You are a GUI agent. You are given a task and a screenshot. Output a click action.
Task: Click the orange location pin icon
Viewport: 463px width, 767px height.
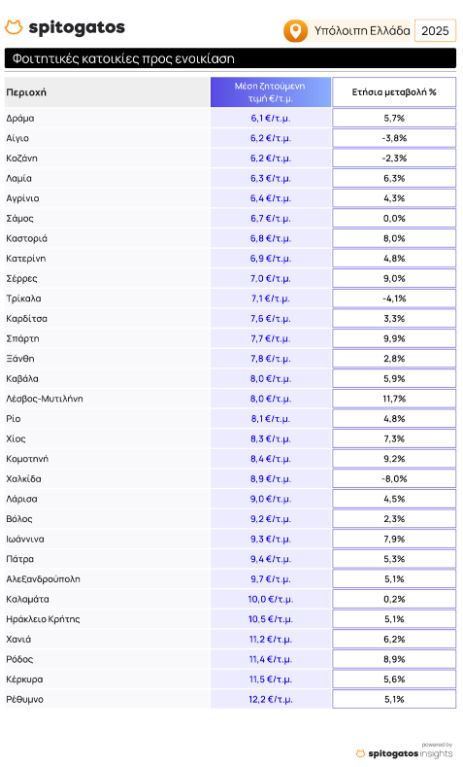coord(295,31)
